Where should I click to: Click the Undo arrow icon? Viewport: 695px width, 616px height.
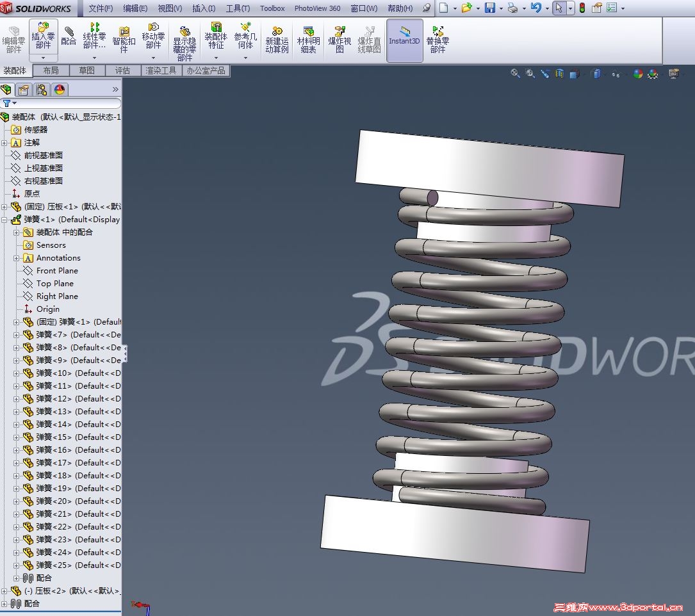point(536,8)
